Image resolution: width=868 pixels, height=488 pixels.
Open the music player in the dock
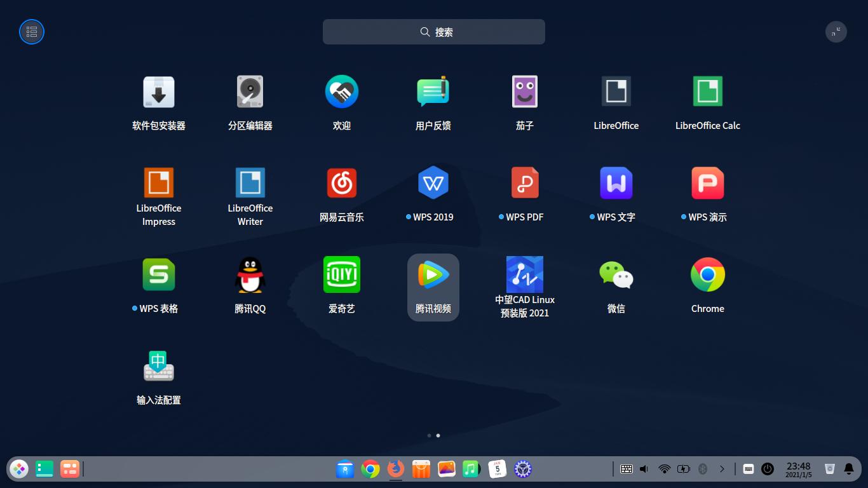(471, 469)
